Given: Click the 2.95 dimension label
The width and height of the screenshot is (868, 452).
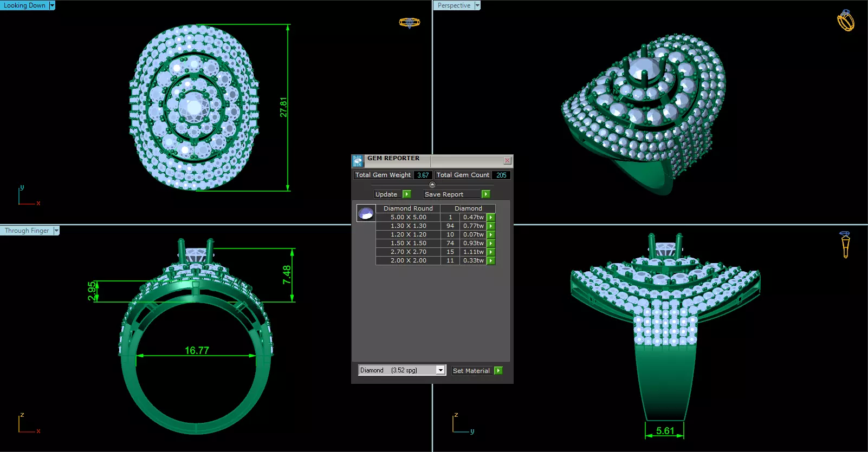Looking at the screenshot, I should tap(92, 291).
